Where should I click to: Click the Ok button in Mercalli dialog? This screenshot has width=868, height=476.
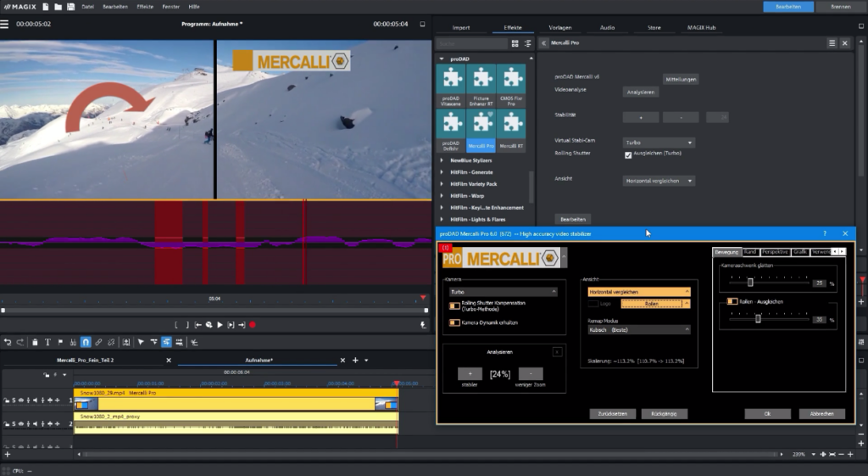(x=767, y=414)
